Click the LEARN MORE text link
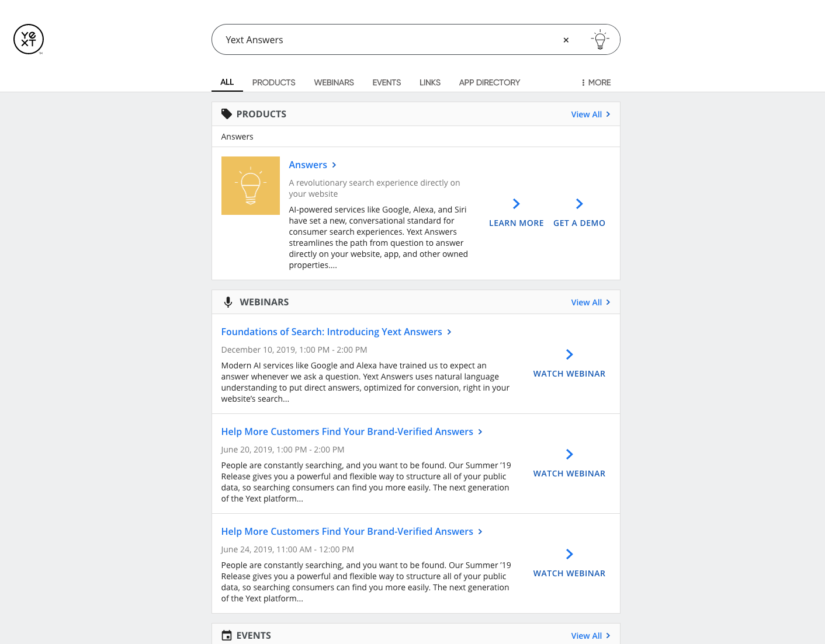This screenshot has width=825, height=644. (517, 223)
